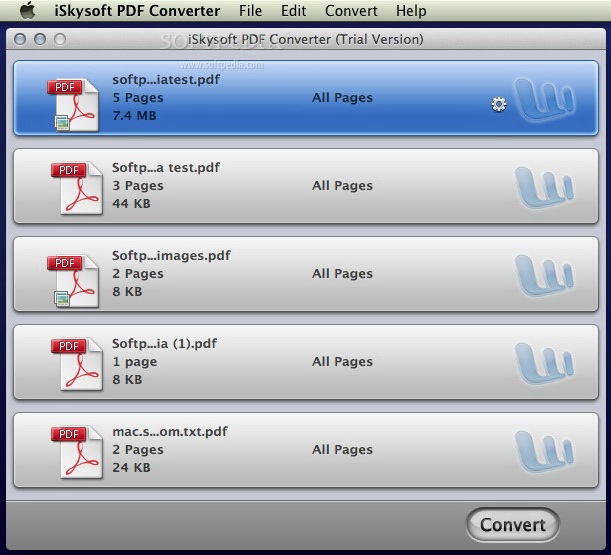Click All Pages range for Softp...ia (1).pdf
This screenshot has height=555, width=611.
pyautogui.click(x=342, y=362)
